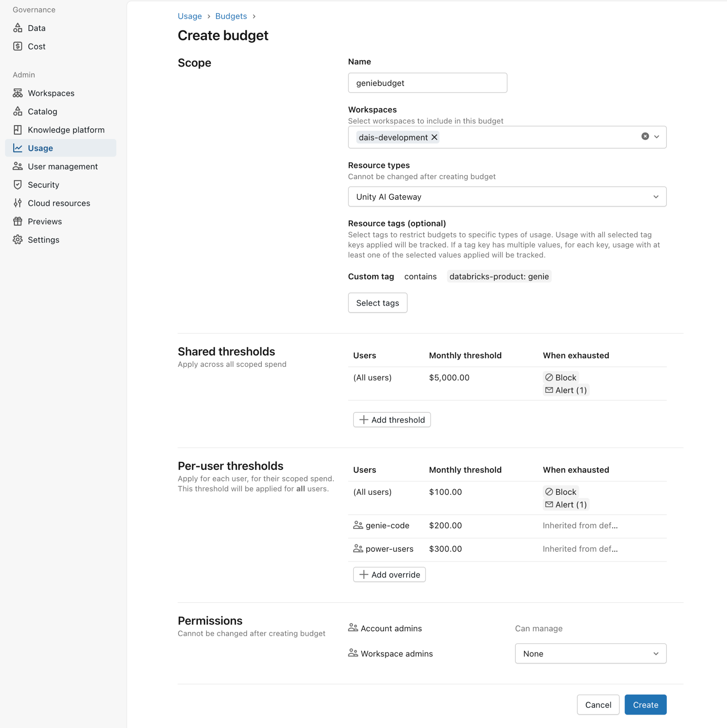Click Inherited from def... in power-users row
The height and width of the screenshot is (728, 727).
(580, 548)
